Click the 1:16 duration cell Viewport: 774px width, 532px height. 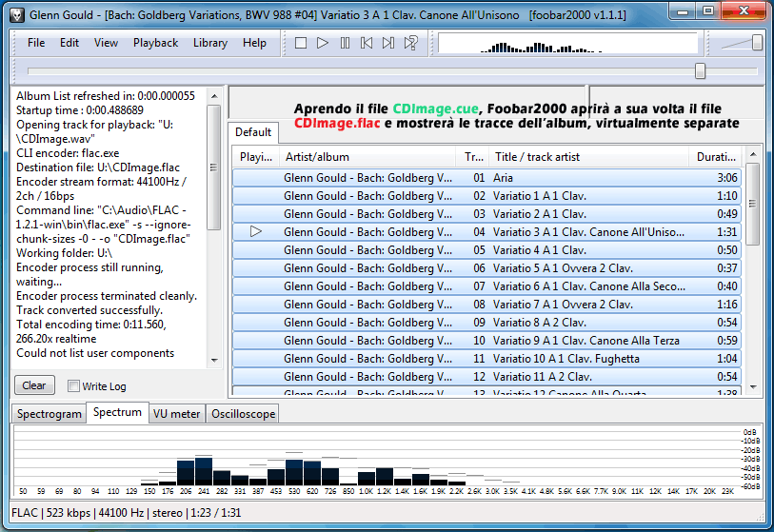[x=727, y=305]
